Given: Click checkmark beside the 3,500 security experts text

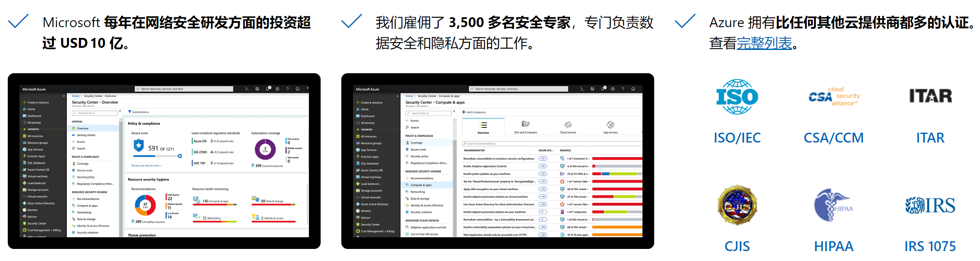Looking at the screenshot, I should point(352,21).
